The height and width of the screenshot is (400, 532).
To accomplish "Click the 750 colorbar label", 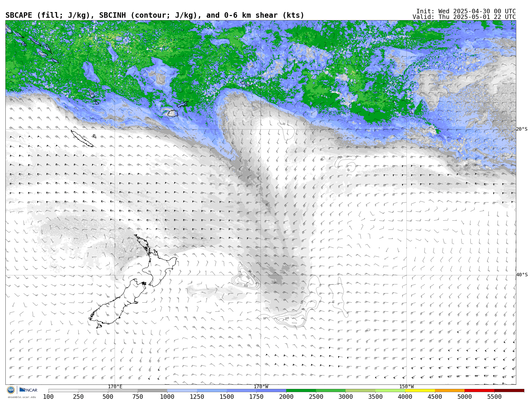I will 138,397.
